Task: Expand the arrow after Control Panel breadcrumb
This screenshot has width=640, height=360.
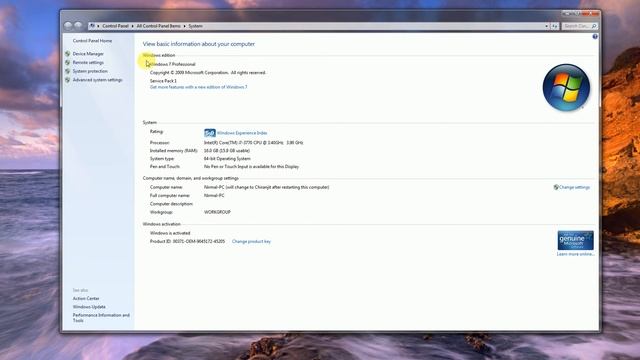Action: [x=132, y=26]
